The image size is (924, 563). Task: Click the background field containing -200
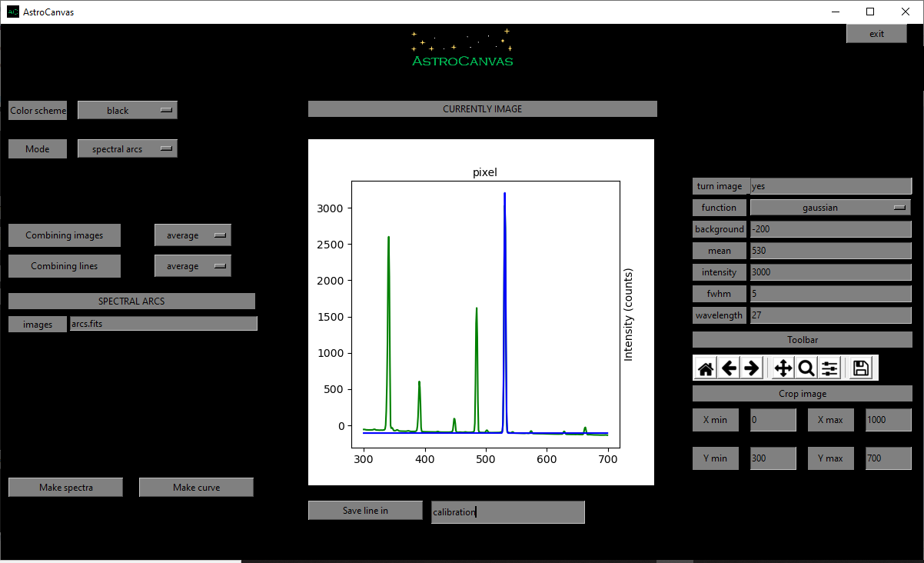tap(831, 228)
